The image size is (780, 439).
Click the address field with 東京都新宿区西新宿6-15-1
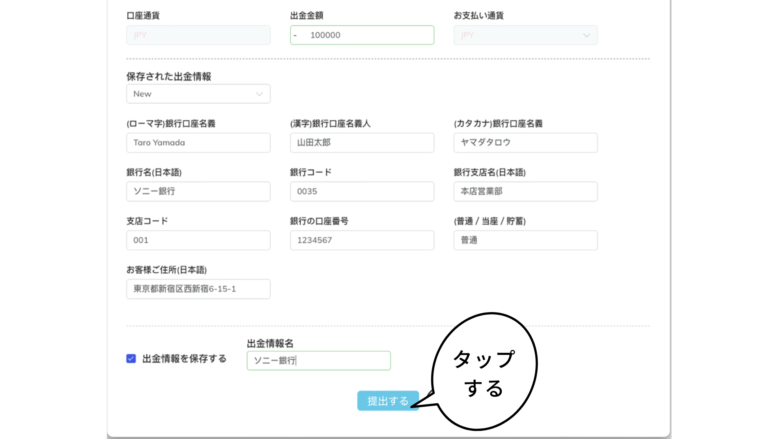coord(198,289)
